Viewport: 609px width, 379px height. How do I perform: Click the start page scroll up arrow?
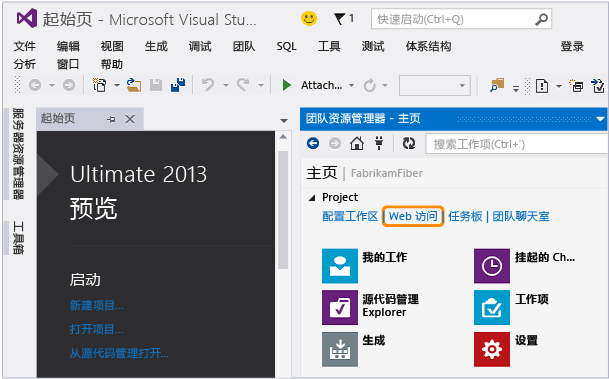pyautogui.click(x=283, y=137)
